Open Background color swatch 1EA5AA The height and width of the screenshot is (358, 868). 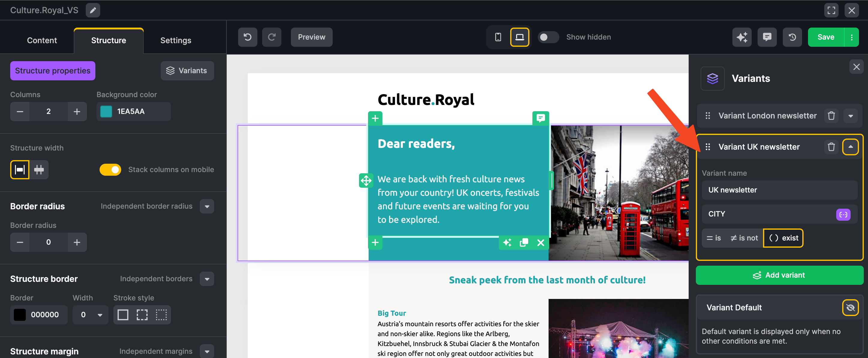[x=106, y=112]
